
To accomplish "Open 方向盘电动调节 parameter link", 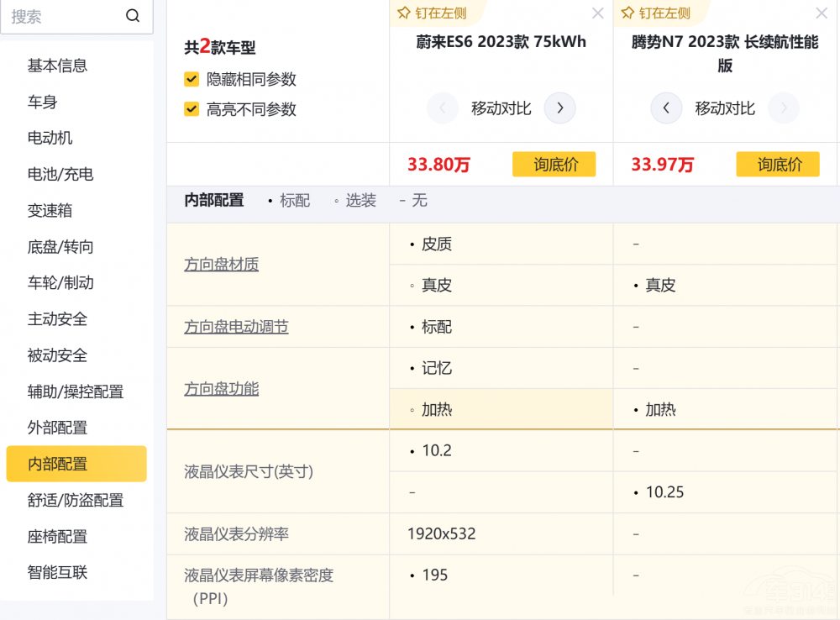I will click(x=236, y=327).
